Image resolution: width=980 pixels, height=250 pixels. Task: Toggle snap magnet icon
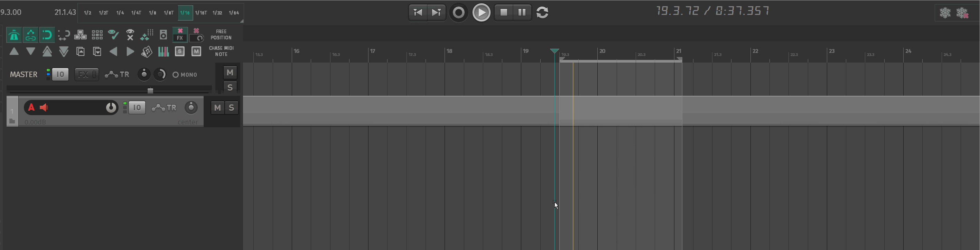(47, 35)
